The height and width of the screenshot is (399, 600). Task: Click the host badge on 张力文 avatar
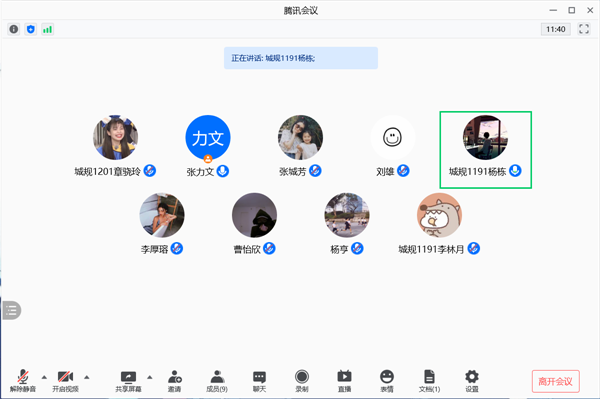pos(208,158)
